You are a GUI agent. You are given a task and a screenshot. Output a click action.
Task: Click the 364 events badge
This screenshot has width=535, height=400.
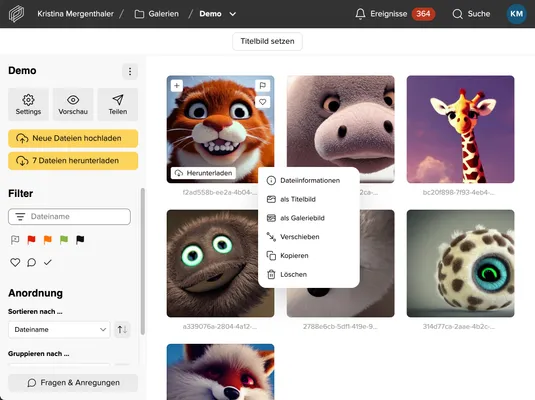tap(423, 14)
